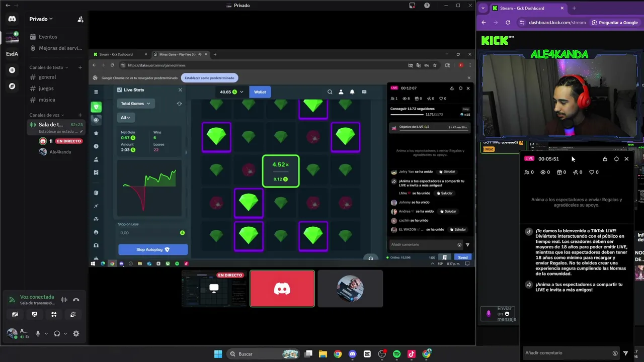Reload the dashboard.kick.com page
The width and height of the screenshot is (644, 362).
[x=508, y=23]
